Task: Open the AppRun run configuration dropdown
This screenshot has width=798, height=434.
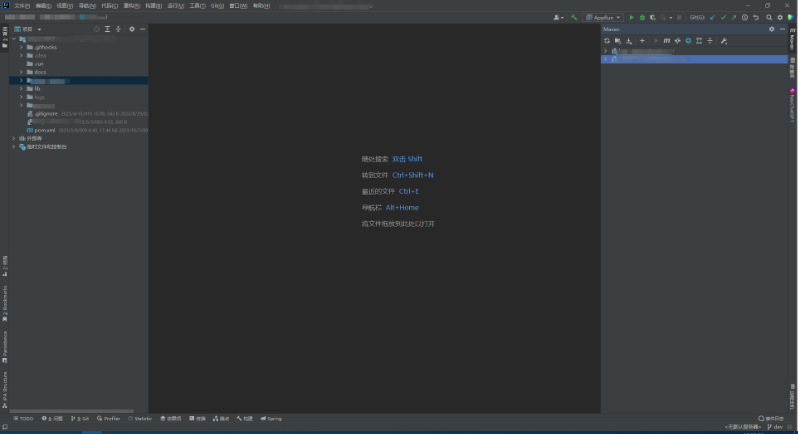Action: [603, 17]
